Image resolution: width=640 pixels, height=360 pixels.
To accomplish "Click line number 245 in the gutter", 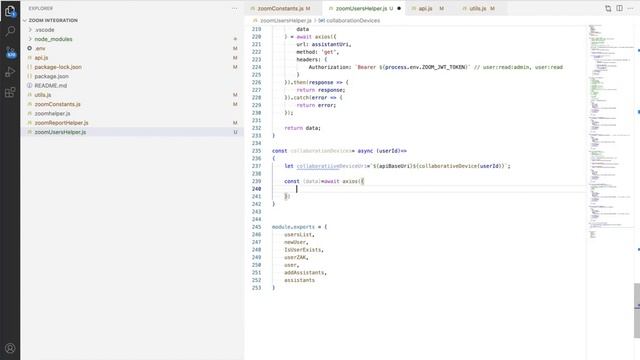I will pos(256,227).
